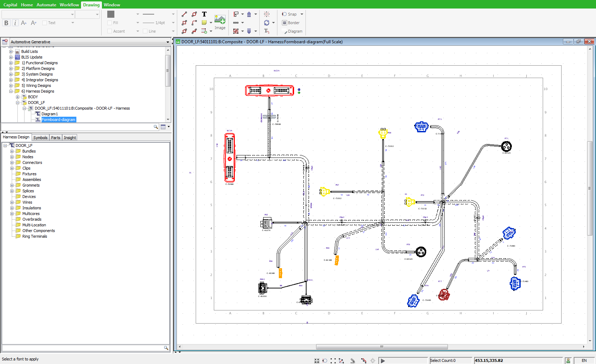Screen dimensions: 596x364
Task: Expand the 5) Wiring Designs node
Action: (x=11, y=86)
